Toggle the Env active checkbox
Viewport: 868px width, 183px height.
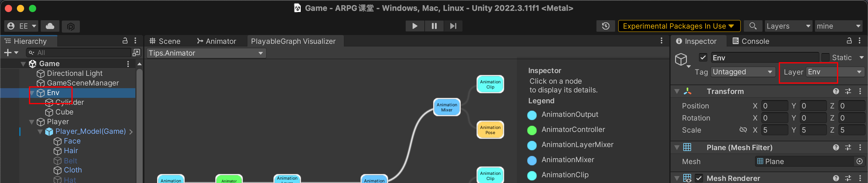click(703, 58)
